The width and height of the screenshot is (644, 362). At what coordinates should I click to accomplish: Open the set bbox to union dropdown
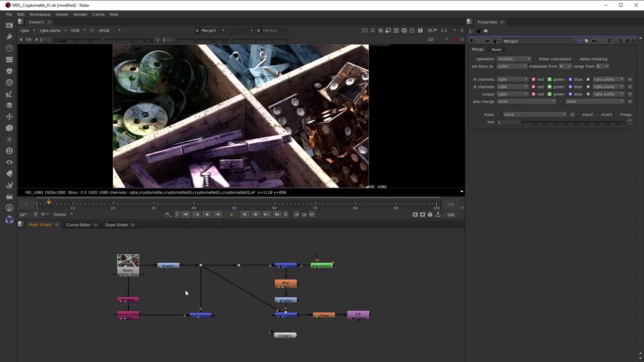coord(512,66)
